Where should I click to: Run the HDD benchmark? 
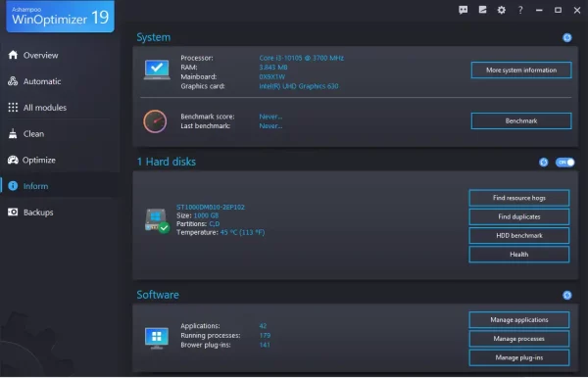pyautogui.click(x=519, y=236)
